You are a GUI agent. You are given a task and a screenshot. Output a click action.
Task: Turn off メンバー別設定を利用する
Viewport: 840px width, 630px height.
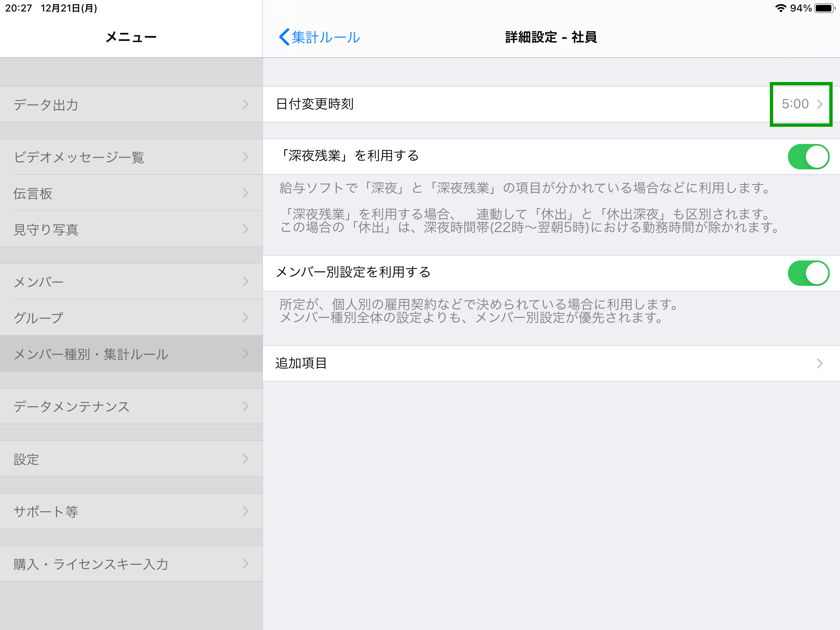[x=808, y=273]
